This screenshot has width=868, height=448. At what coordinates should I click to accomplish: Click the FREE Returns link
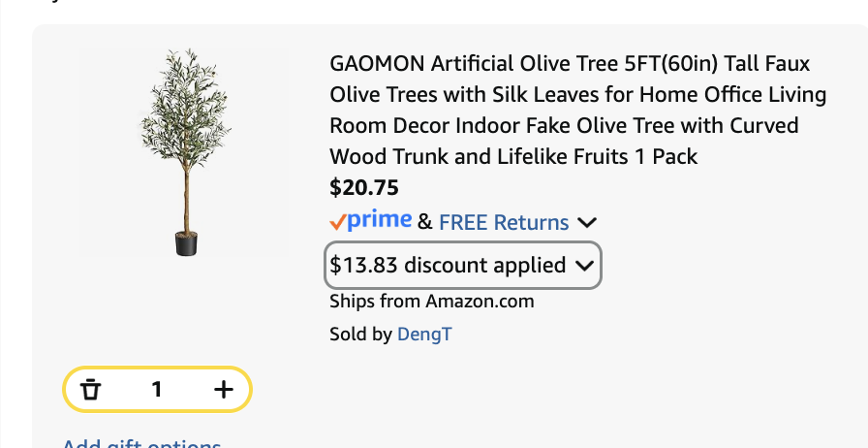pyautogui.click(x=504, y=223)
